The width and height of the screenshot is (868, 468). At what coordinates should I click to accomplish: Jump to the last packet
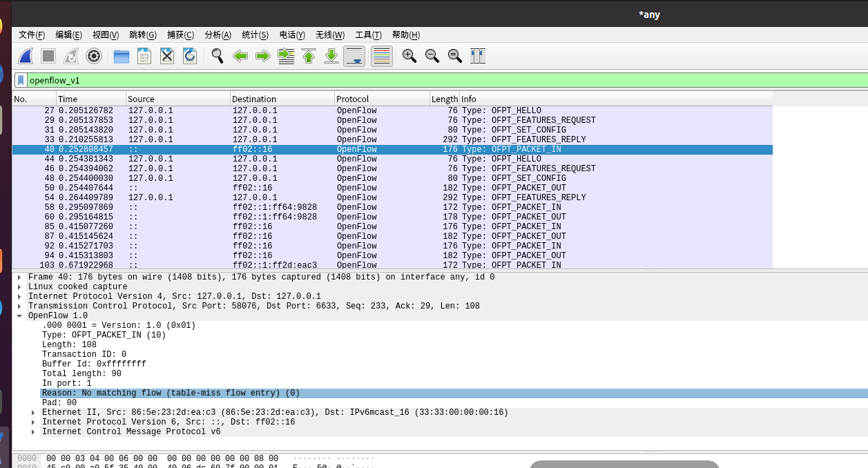331,56
